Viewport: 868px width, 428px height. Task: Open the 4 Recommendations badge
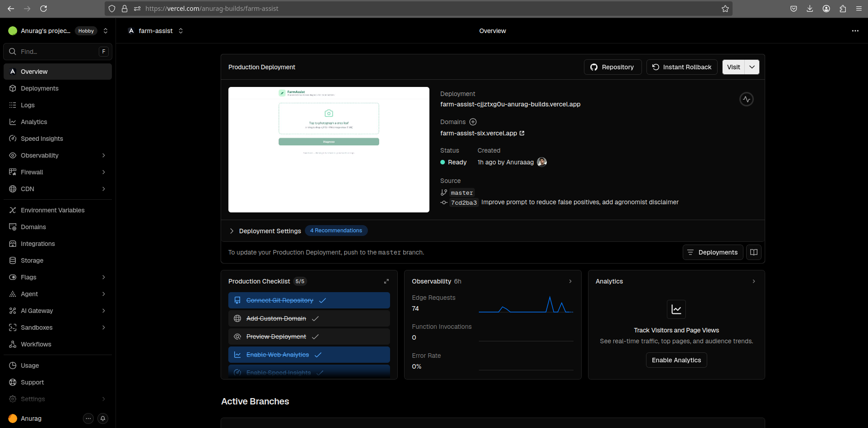click(336, 231)
